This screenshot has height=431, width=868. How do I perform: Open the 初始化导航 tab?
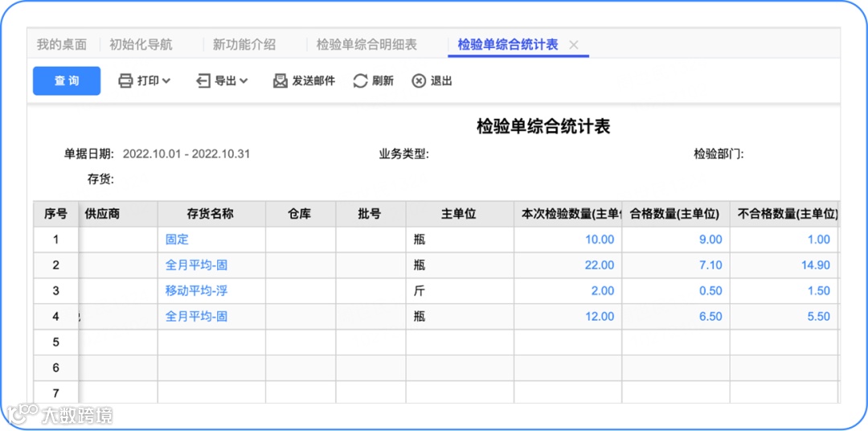(x=141, y=45)
